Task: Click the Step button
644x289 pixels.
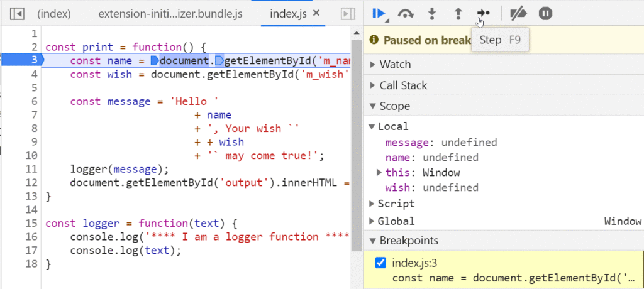Action: pos(484,13)
